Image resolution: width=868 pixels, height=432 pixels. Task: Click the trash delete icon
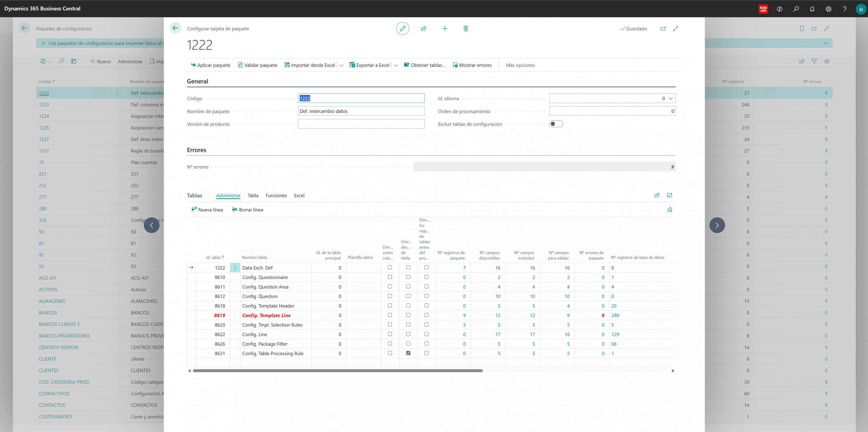(466, 28)
